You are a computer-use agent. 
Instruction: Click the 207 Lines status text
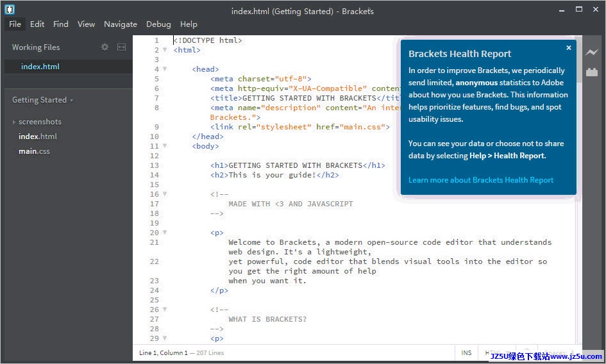point(210,353)
